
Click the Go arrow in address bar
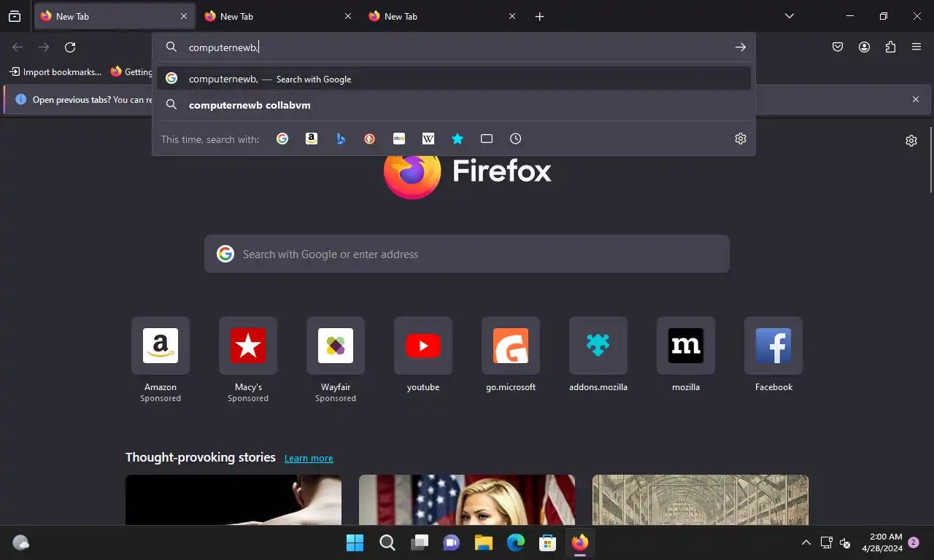(741, 47)
